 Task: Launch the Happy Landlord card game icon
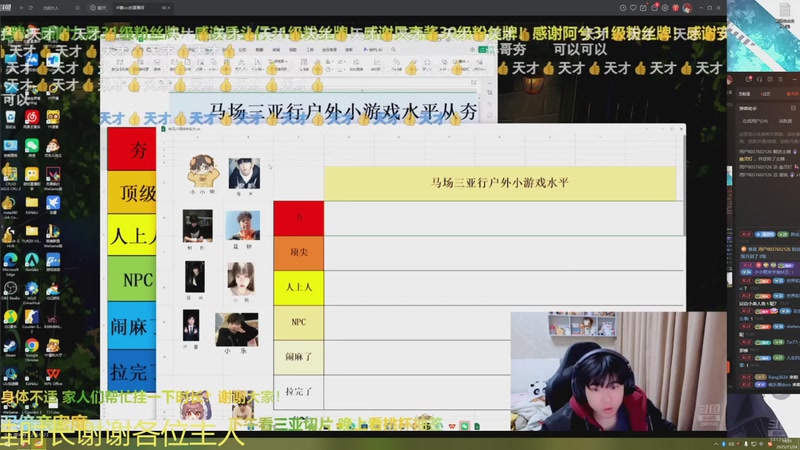[53, 146]
